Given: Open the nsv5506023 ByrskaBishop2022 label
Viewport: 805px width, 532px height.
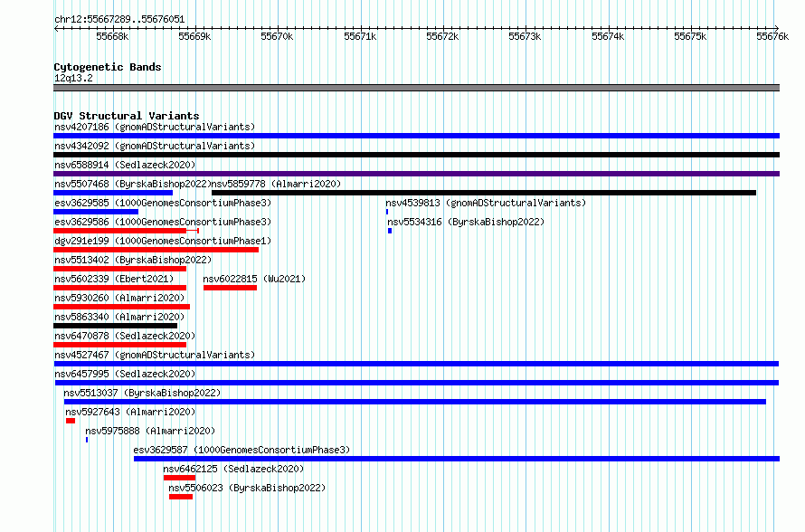Looking at the screenshot, I should [248, 488].
